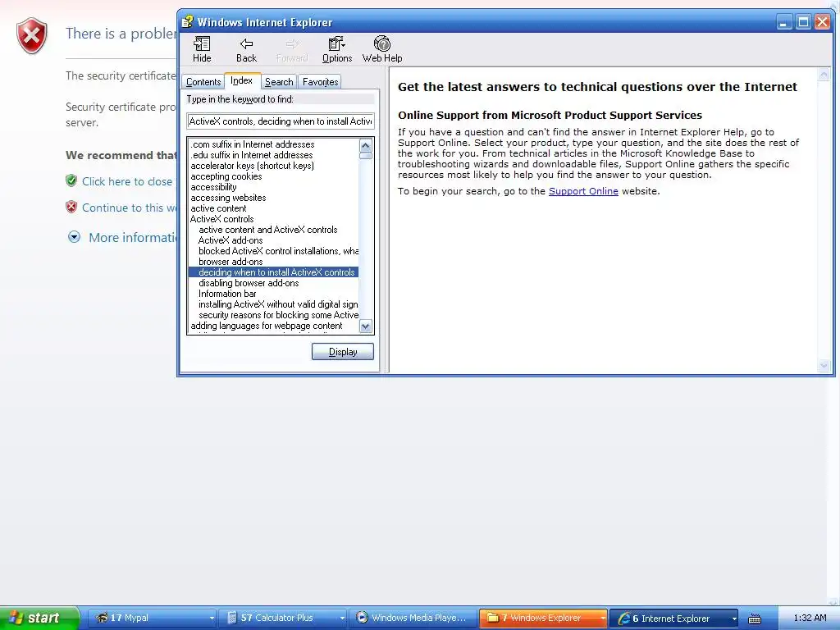The height and width of the screenshot is (630, 840).
Task: Go Back in the help viewer
Action: (x=246, y=49)
